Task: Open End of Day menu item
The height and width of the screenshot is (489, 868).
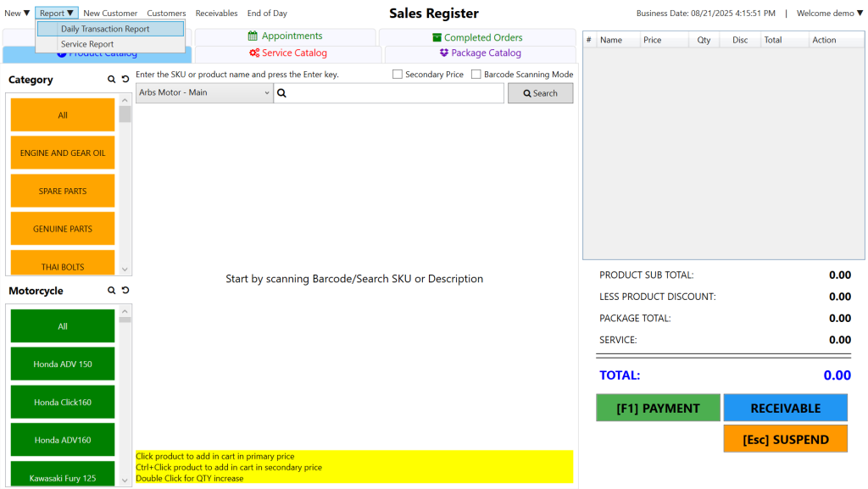Action: tap(267, 14)
